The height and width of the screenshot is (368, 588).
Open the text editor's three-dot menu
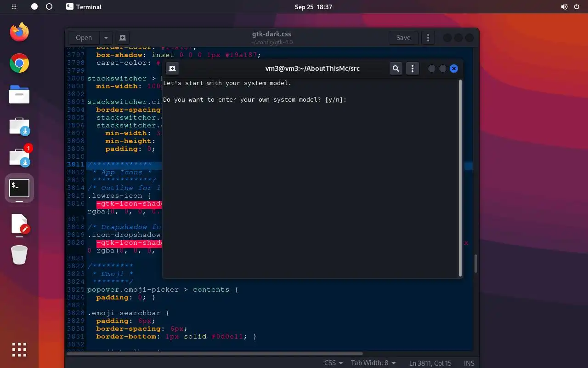point(428,38)
